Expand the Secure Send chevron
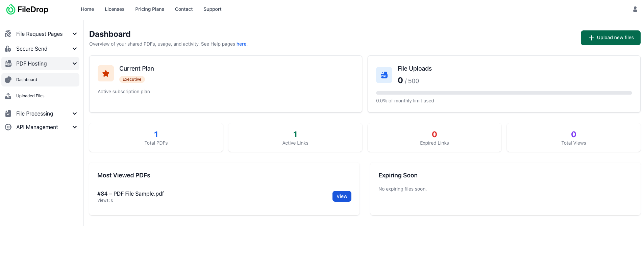 point(75,49)
